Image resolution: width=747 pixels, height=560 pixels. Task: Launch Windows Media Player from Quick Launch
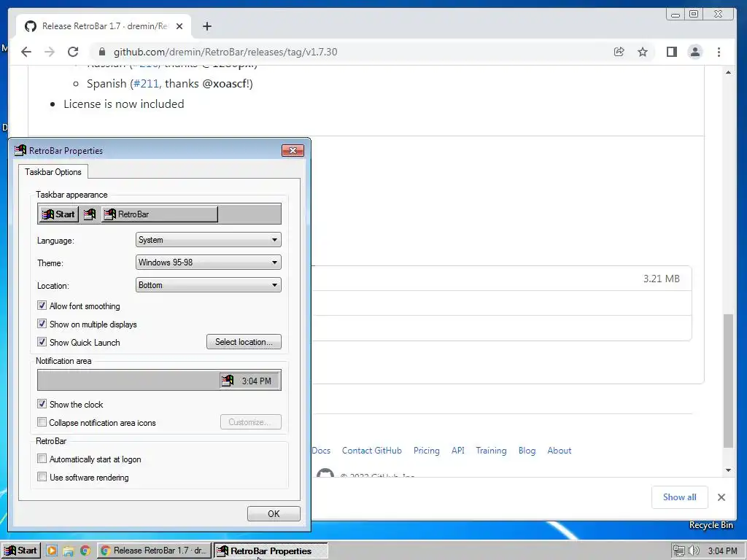pos(52,551)
